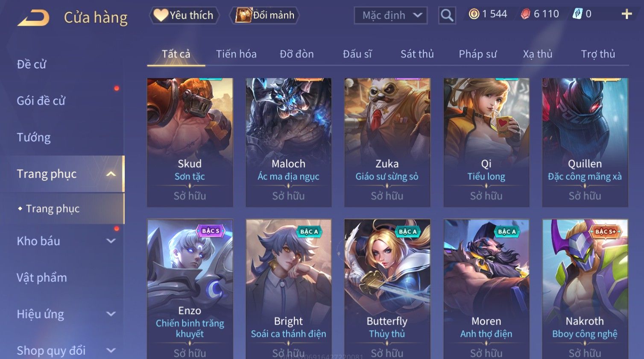644x359 pixels.
Task: Click the plus icon to add currency
Action: tap(626, 15)
